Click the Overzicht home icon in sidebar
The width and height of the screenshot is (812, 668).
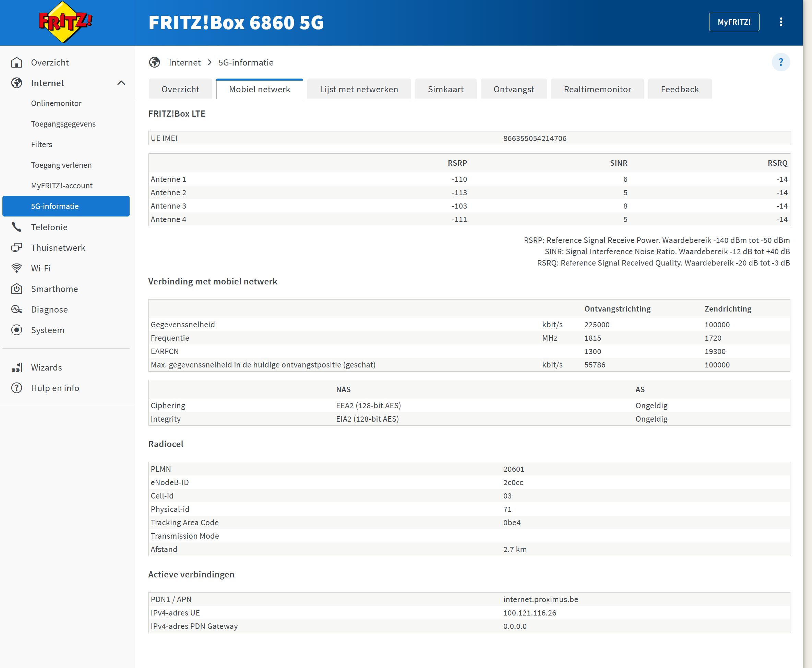tap(16, 62)
